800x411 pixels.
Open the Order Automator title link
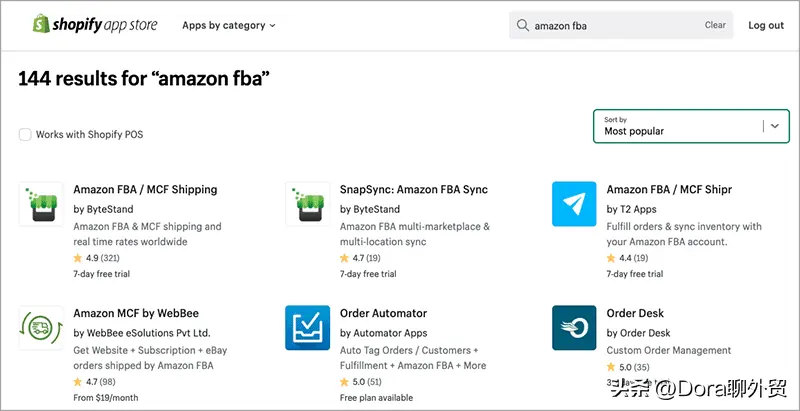(383, 313)
